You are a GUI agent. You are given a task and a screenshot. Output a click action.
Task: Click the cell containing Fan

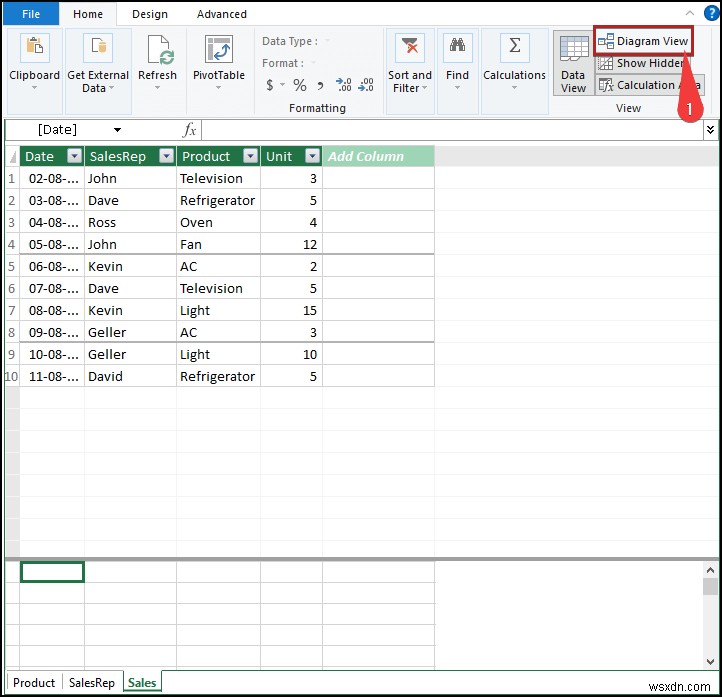(x=218, y=244)
